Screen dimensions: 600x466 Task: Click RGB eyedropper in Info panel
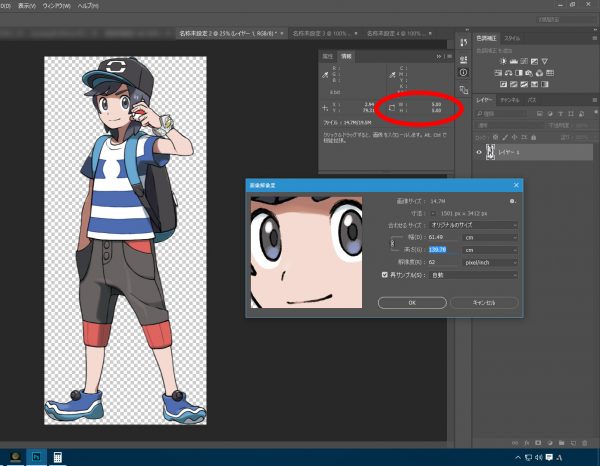325,75
